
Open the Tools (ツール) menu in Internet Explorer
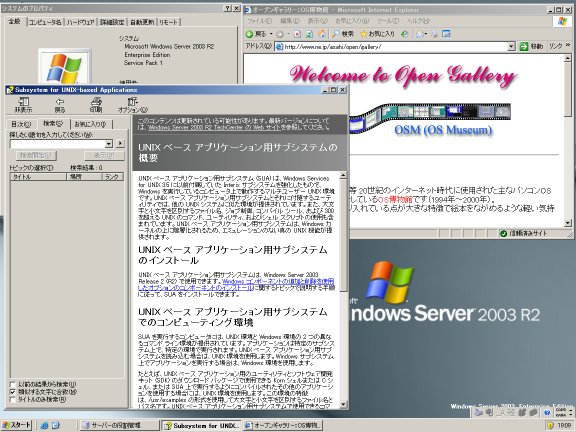coord(388,21)
